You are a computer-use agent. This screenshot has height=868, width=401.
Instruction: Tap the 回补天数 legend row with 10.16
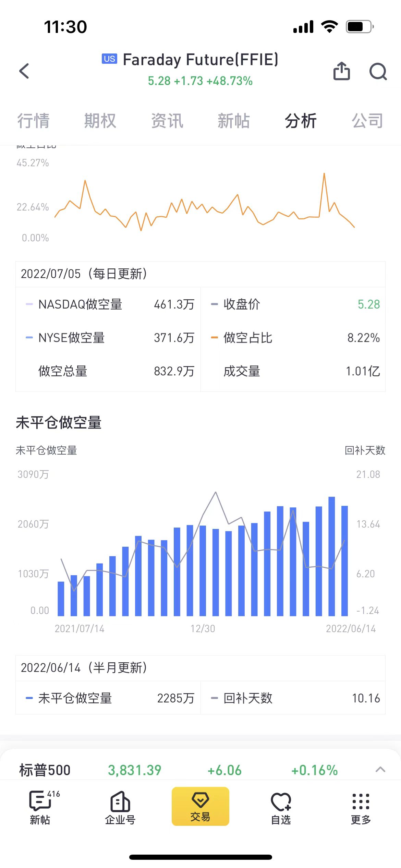coord(293,698)
